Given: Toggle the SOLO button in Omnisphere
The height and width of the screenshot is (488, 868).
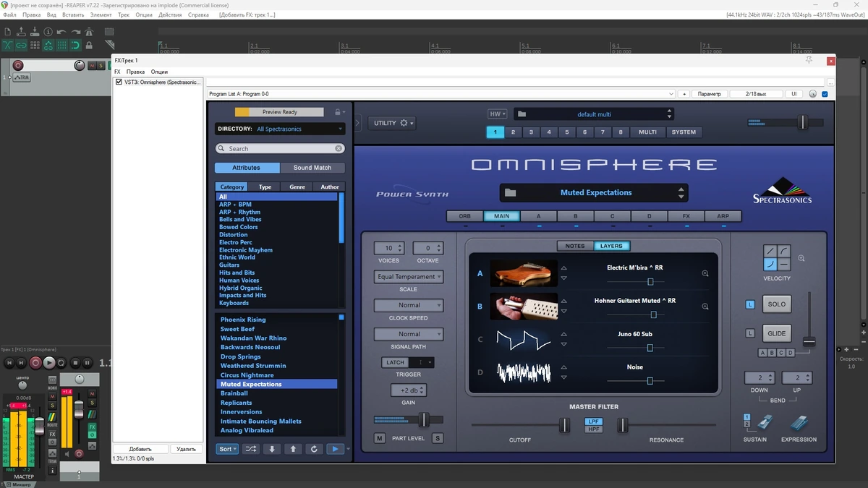Looking at the screenshot, I should (x=777, y=304).
